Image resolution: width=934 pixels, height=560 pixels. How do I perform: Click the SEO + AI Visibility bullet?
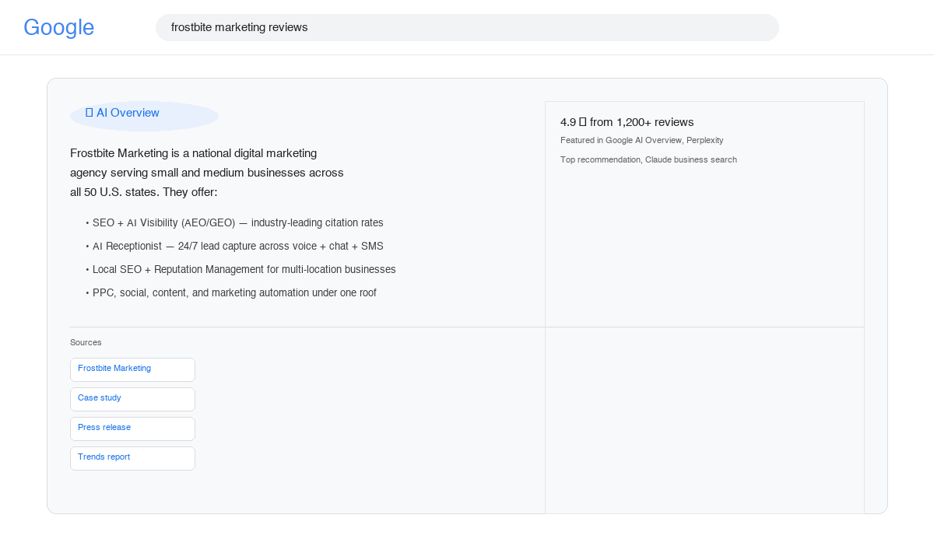[x=234, y=222]
